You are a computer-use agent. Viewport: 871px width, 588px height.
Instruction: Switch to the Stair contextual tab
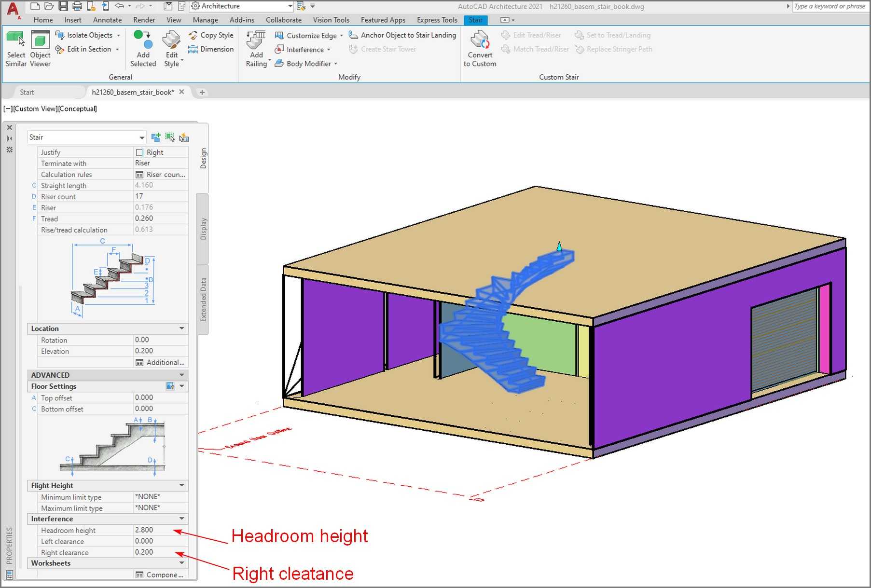point(475,20)
